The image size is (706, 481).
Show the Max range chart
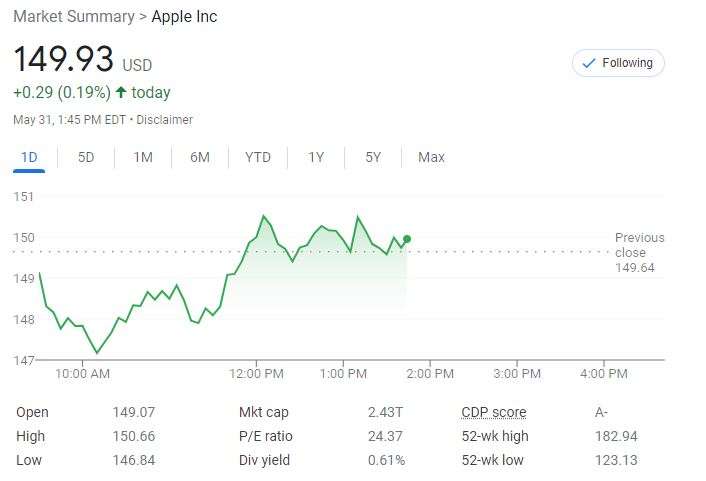(x=431, y=157)
